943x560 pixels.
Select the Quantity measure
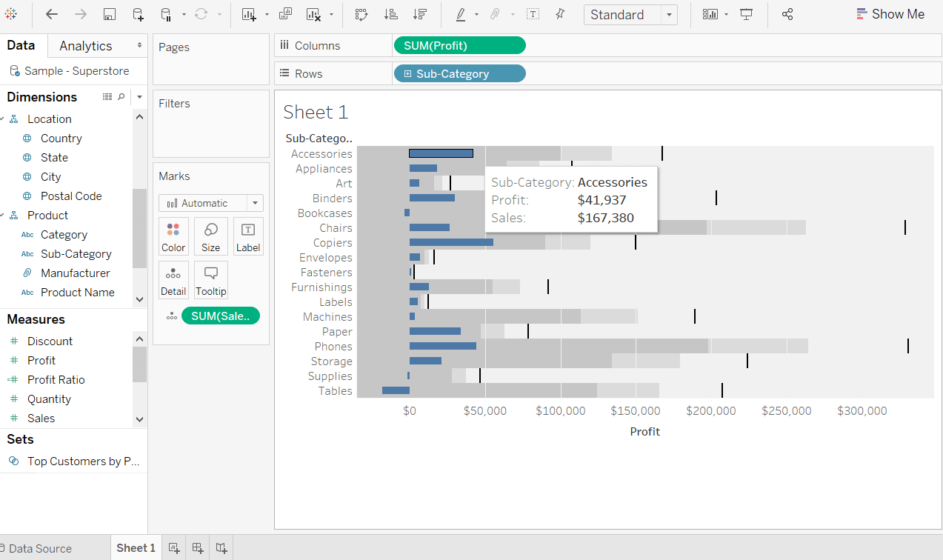tap(50, 399)
